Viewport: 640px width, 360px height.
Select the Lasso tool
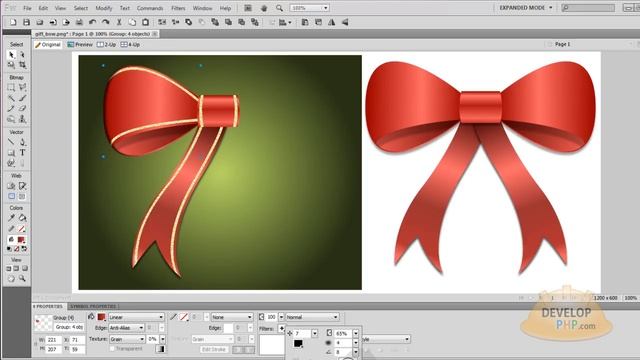[22, 87]
